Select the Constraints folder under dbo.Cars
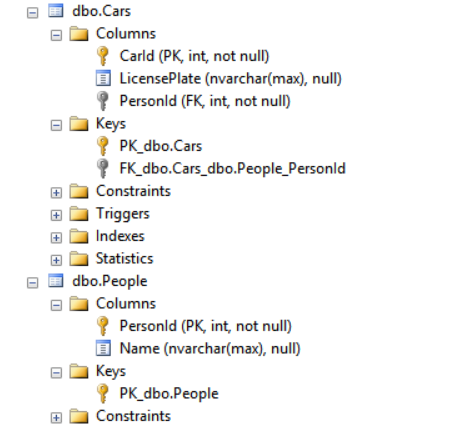The width and height of the screenshot is (457, 430). point(133,191)
